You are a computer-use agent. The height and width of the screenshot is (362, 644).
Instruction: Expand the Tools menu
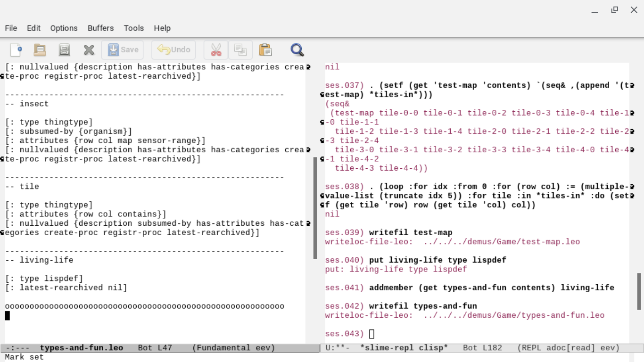click(x=133, y=28)
